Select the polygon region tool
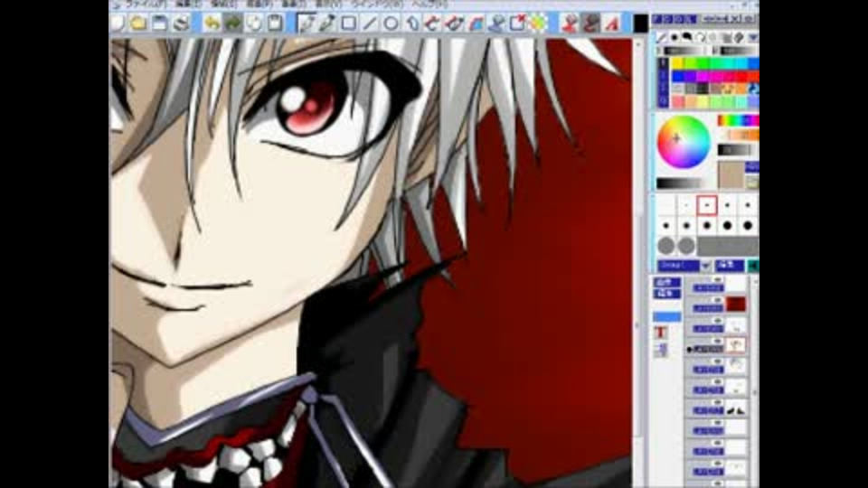 (x=412, y=23)
